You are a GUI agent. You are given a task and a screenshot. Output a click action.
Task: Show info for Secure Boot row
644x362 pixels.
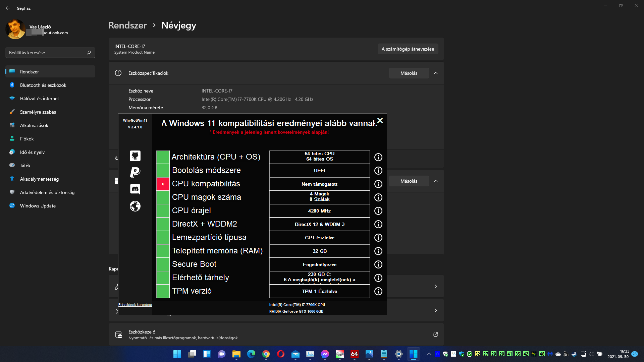pos(378,264)
